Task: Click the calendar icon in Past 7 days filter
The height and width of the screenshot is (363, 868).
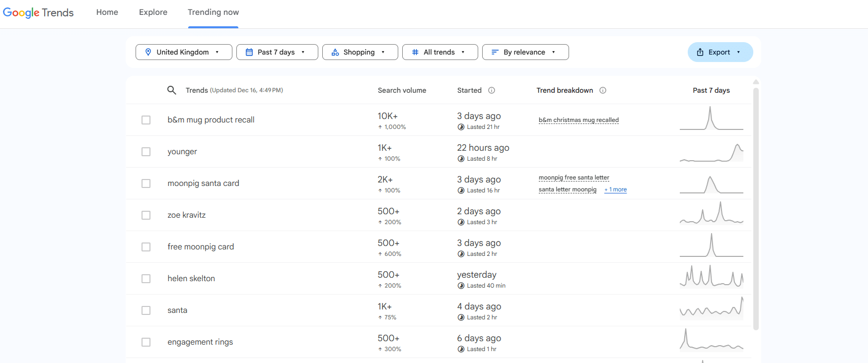Action: click(x=249, y=52)
